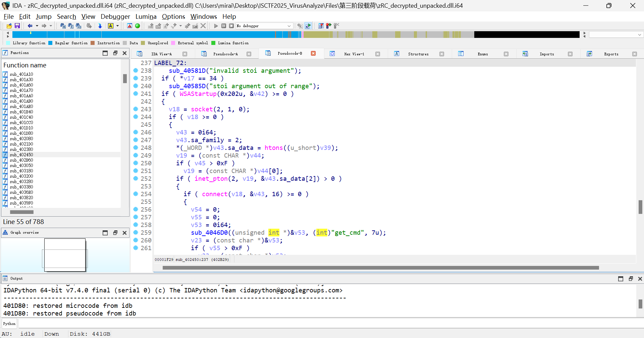The image size is (644, 338).
Task: Click the red warning triangle icon
Action: pos(129,26)
